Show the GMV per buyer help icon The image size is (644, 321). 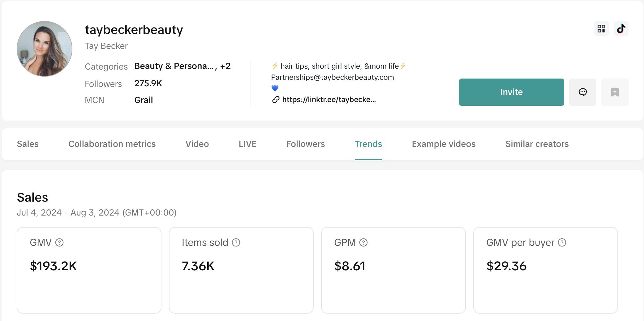(x=562, y=243)
